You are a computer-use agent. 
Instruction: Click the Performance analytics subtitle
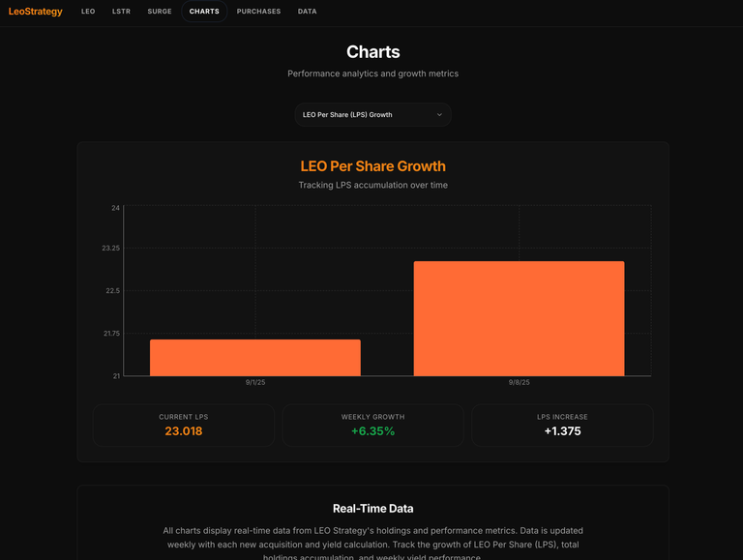point(372,74)
